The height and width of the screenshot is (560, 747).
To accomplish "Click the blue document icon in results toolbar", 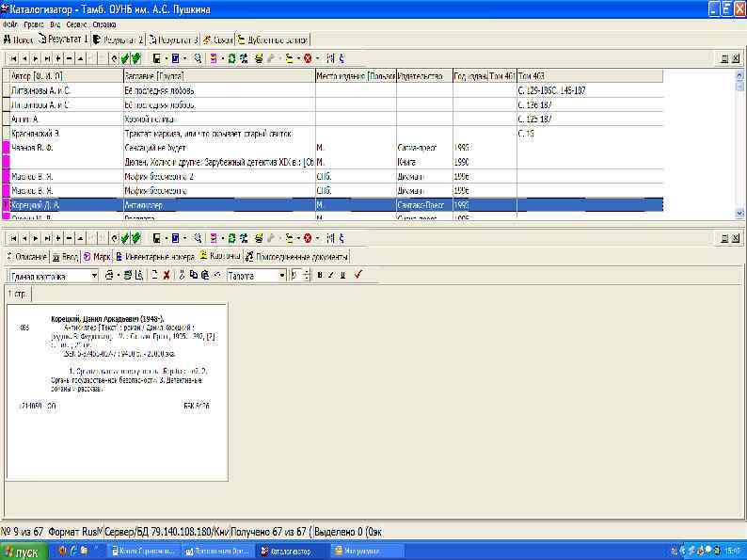I will (175, 58).
